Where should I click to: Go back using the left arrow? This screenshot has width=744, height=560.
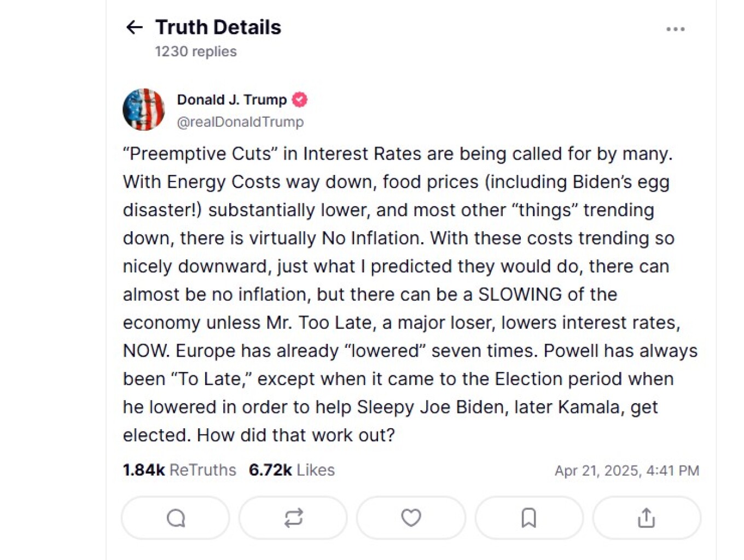pos(134,27)
